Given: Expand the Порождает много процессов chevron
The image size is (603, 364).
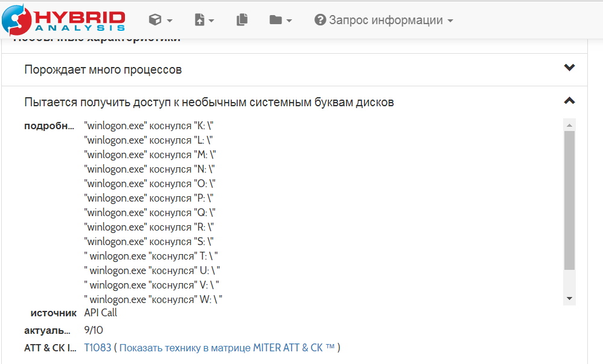Looking at the screenshot, I should pos(569,68).
